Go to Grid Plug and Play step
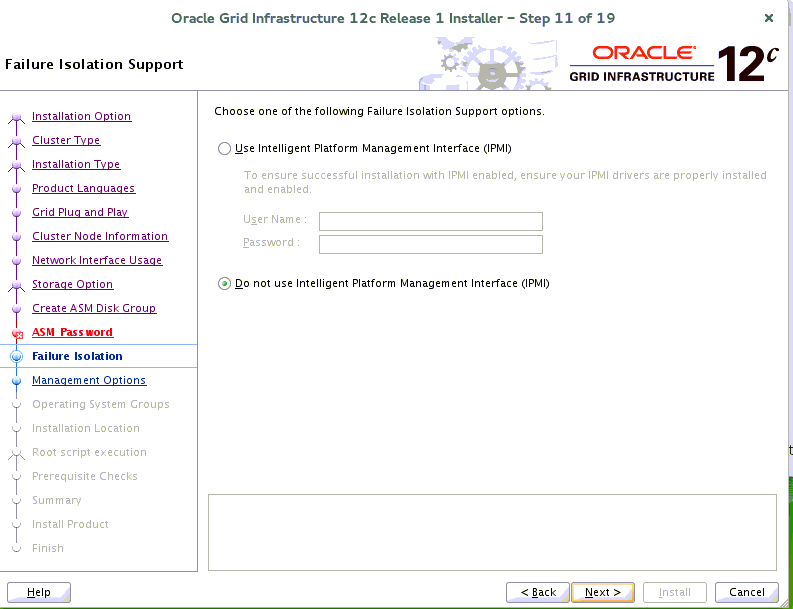The height and width of the screenshot is (609, 793). coord(80,213)
